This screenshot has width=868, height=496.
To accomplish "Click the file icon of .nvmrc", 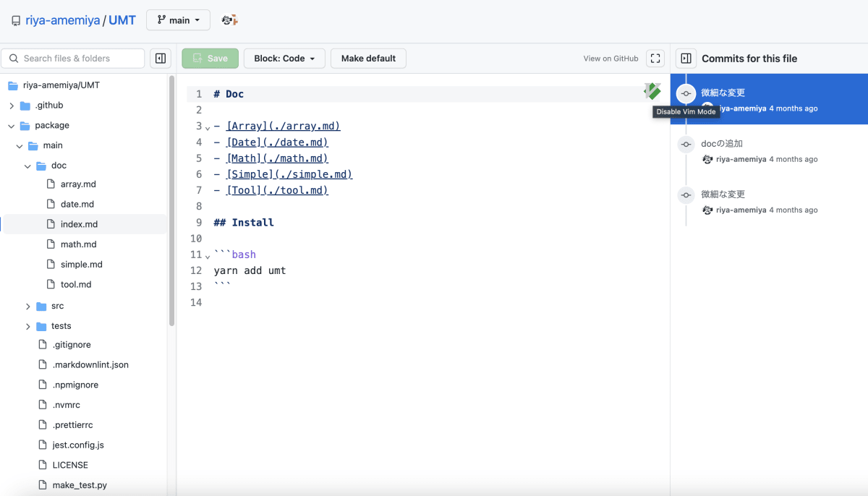I will coord(43,405).
